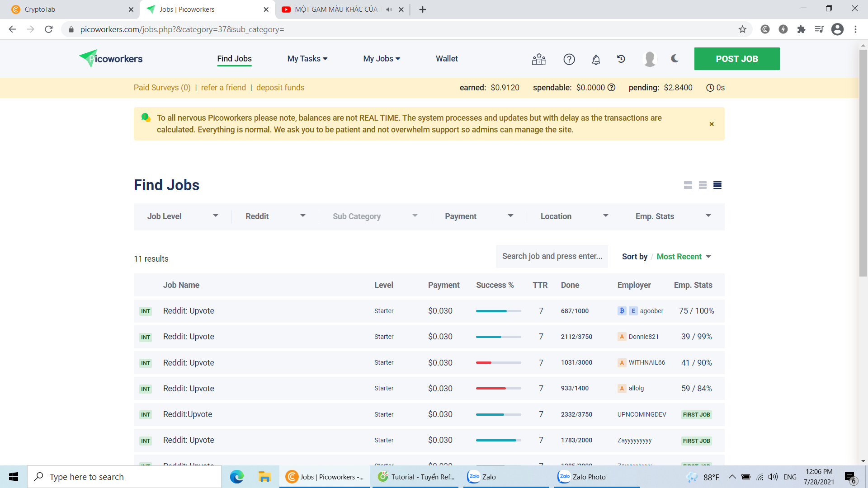This screenshot has width=868, height=488.
Task: Open the Donnie821 employer profile
Action: click(643, 337)
